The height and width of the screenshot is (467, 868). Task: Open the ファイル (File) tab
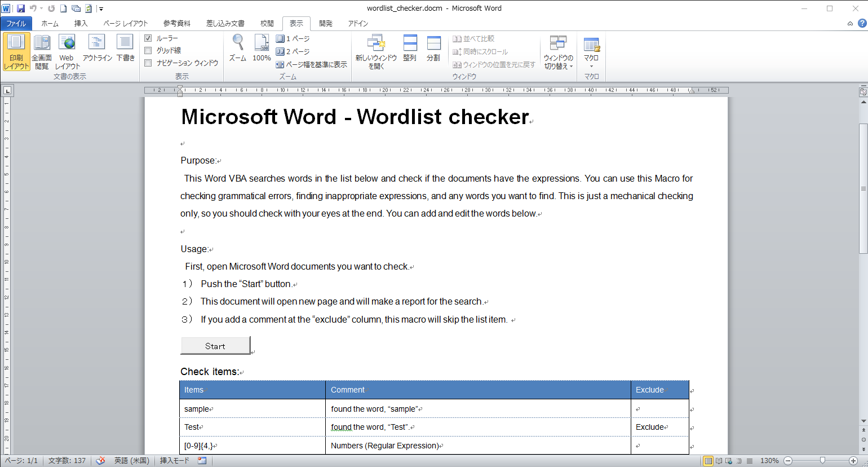tap(16, 24)
